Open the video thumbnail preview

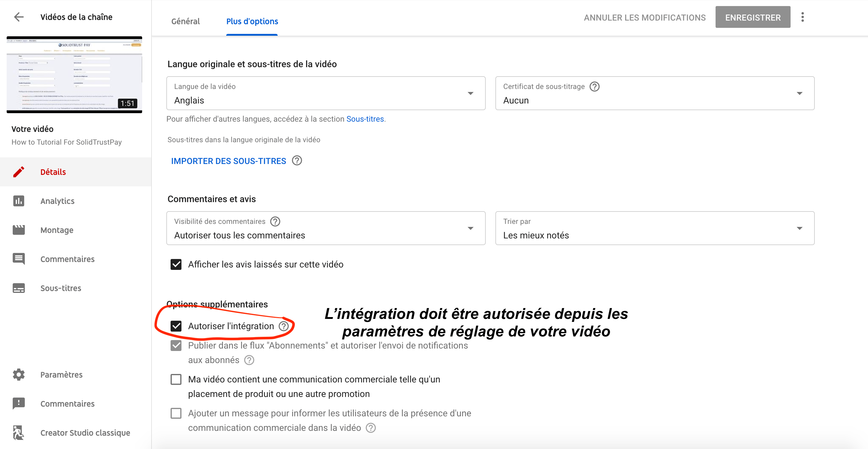click(74, 74)
